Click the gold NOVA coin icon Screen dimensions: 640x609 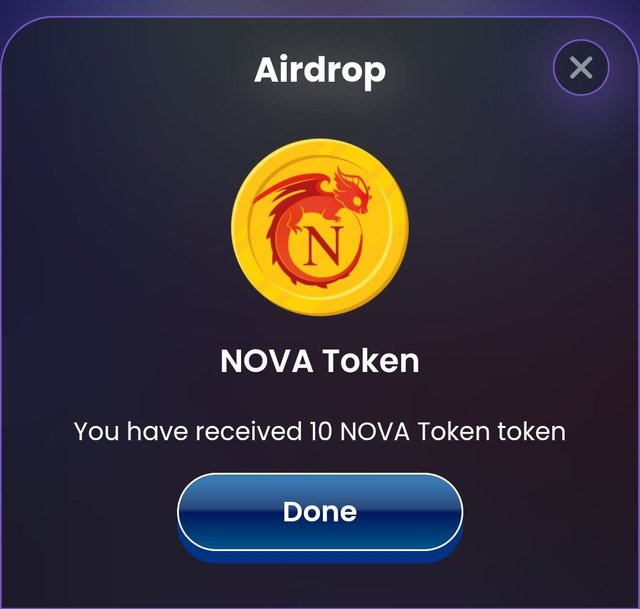coord(320,227)
